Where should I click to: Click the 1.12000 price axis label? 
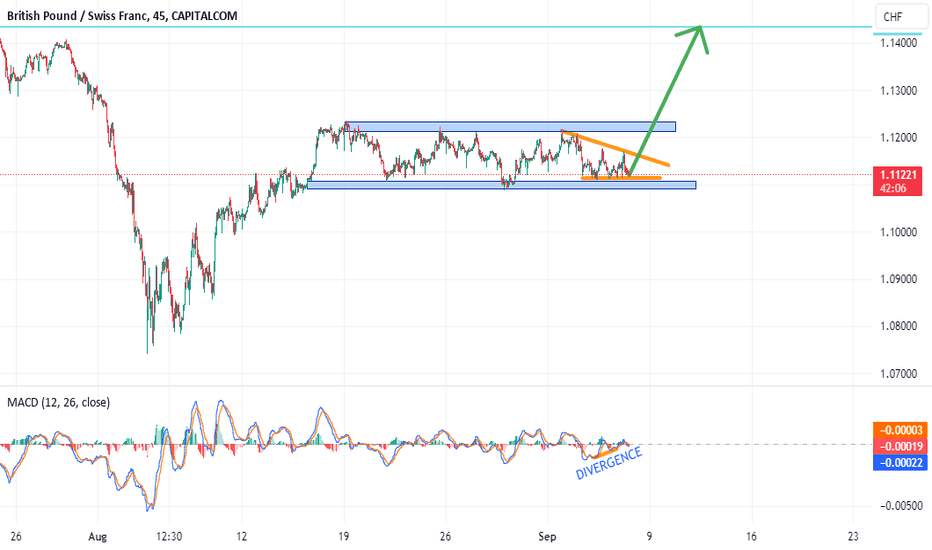click(x=899, y=137)
